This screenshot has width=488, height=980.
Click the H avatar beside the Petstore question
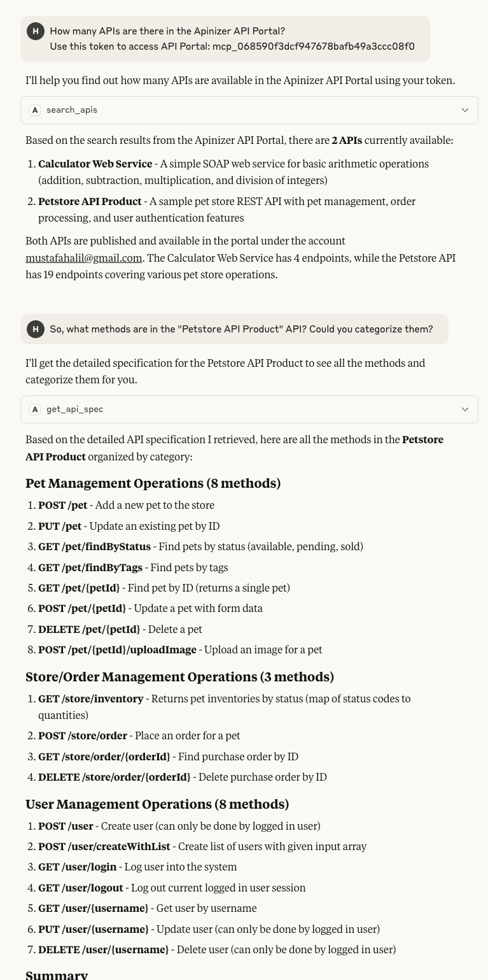pos(36,329)
